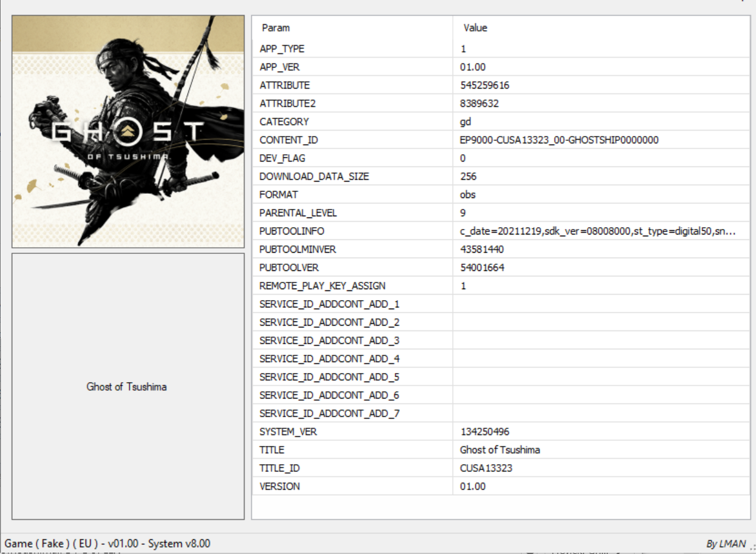Click the Ghost of Tsushima title label panel

(x=127, y=387)
